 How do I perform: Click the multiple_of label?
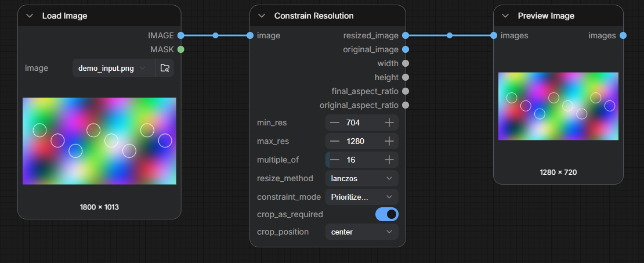tap(278, 160)
